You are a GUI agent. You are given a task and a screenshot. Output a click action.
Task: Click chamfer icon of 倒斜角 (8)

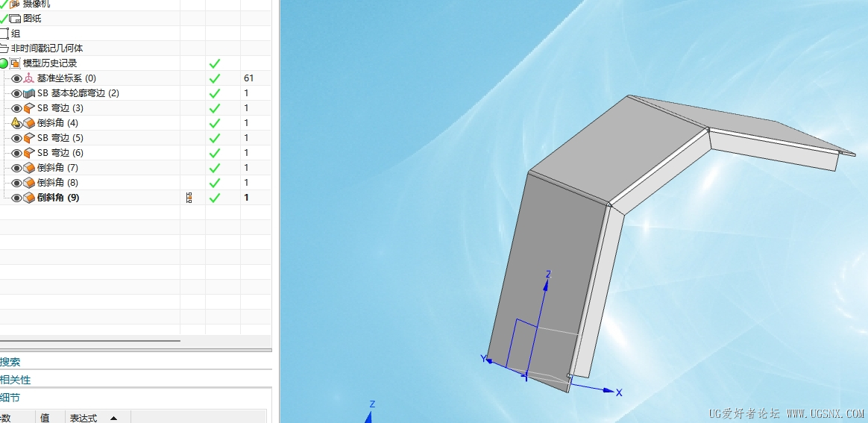(x=29, y=183)
